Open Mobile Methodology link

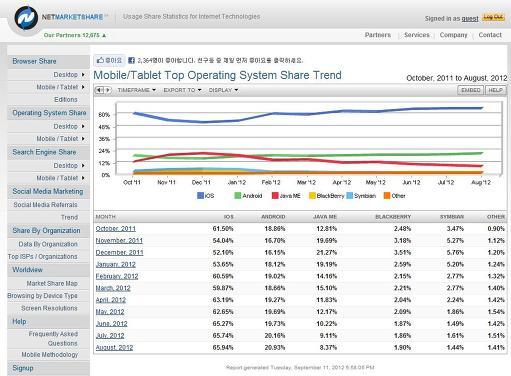(x=50, y=355)
